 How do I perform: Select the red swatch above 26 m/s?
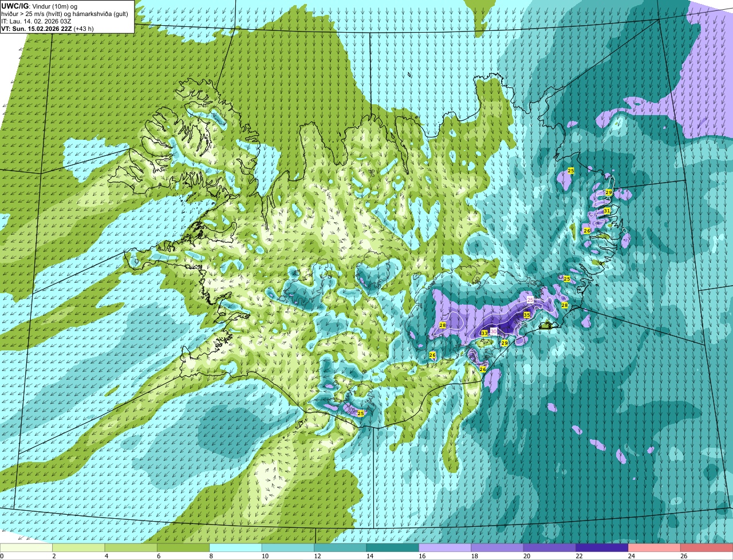(x=707, y=547)
